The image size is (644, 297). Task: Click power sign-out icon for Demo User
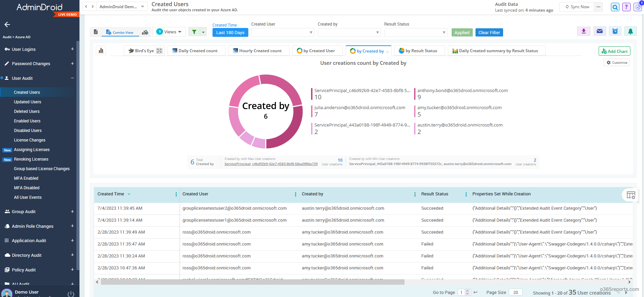[x=71, y=294]
